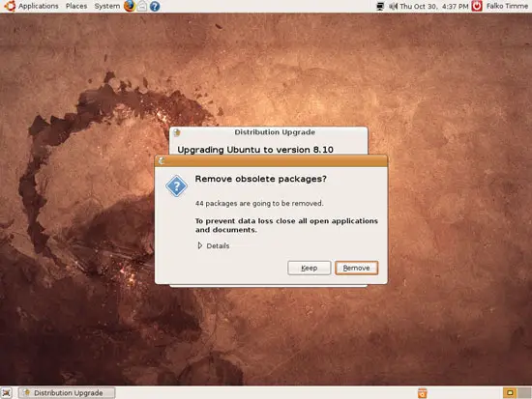Open the System menu
This screenshot has width=532, height=399.
[106, 6]
